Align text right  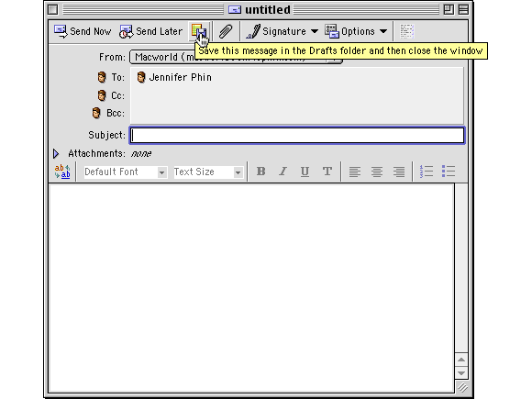click(x=399, y=172)
